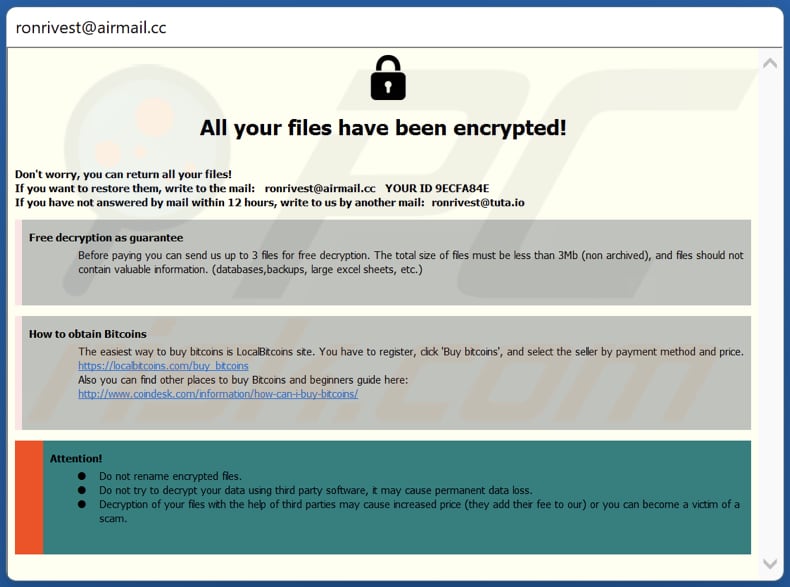
Task: Click the "All your files have been encrypted!" heading
Action: pos(383,128)
